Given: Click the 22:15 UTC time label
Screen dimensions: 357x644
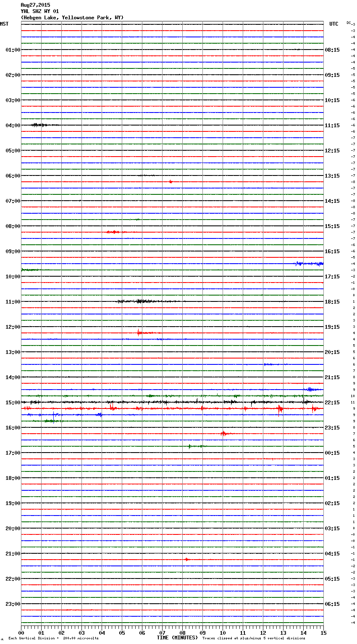Looking at the screenshot, I should (332, 403).
